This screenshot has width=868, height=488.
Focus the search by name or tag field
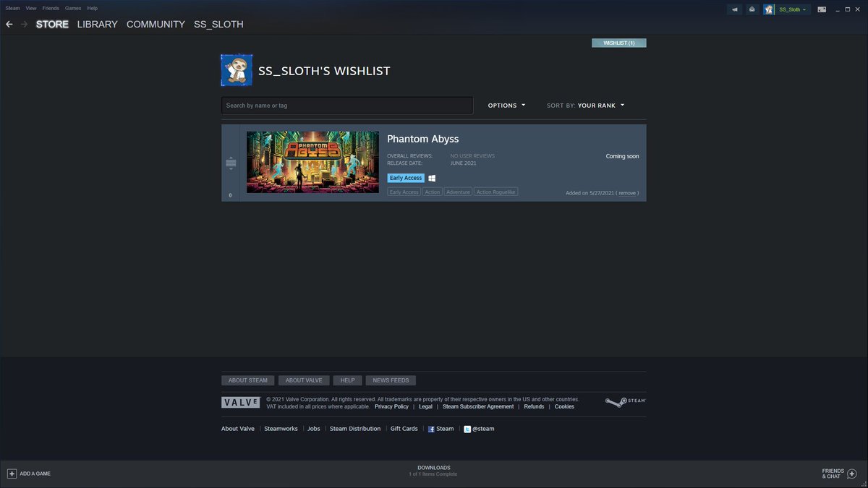pos(347,106)
